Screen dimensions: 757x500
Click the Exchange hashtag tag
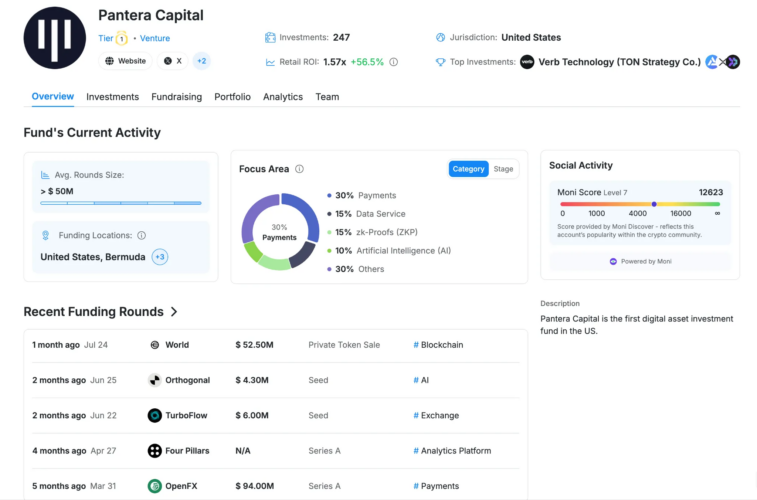436,415
